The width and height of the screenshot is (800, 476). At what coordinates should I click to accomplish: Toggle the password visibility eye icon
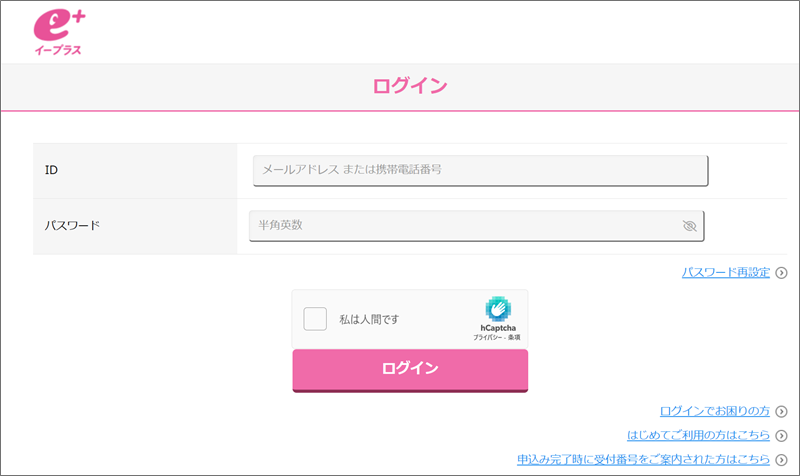point(690,226)
